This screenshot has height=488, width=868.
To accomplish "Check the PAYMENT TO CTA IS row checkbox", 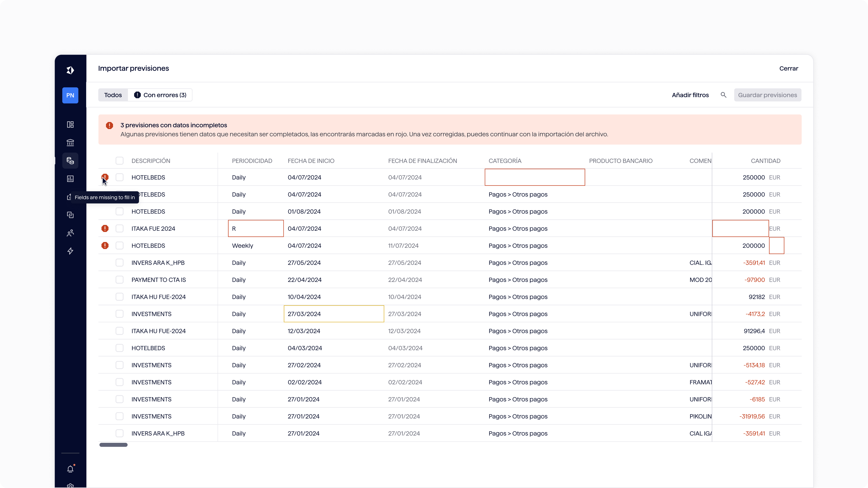I will [120, 280].
